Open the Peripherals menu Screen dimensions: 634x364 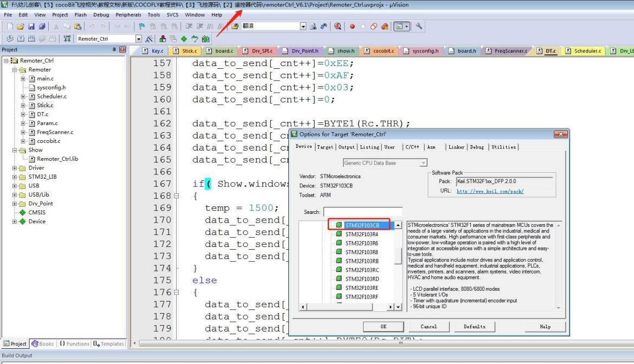128,15
